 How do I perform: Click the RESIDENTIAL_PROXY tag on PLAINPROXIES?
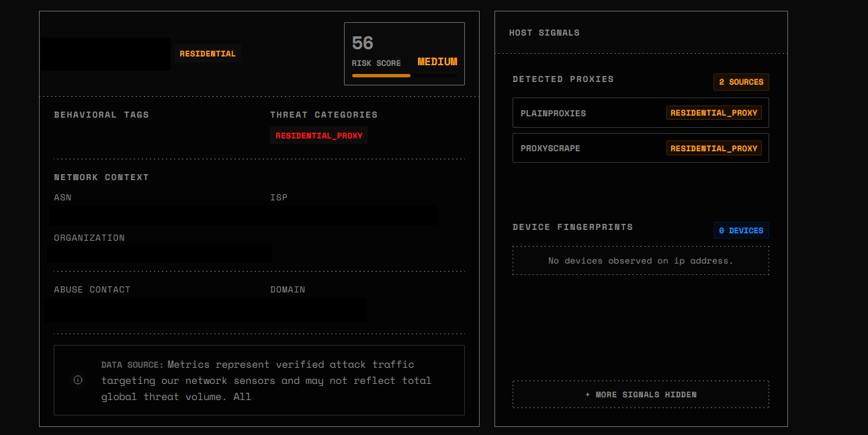[x=714, y=113]
